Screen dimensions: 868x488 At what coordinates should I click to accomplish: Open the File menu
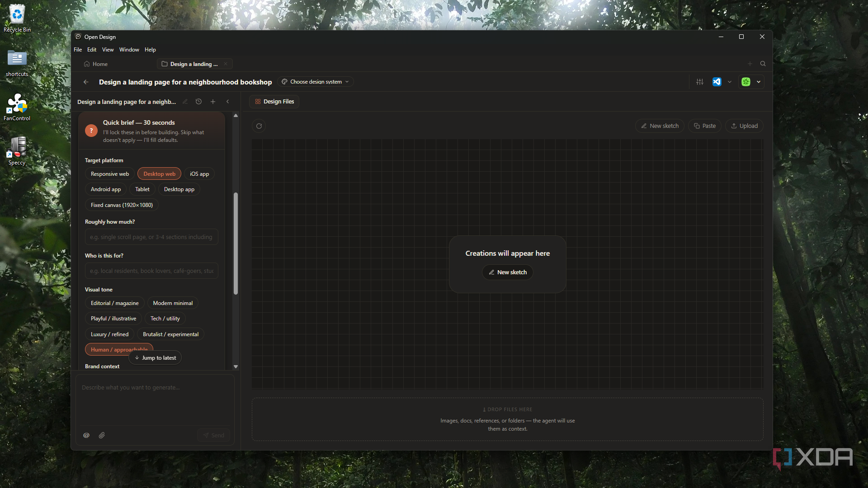[78, 50]
